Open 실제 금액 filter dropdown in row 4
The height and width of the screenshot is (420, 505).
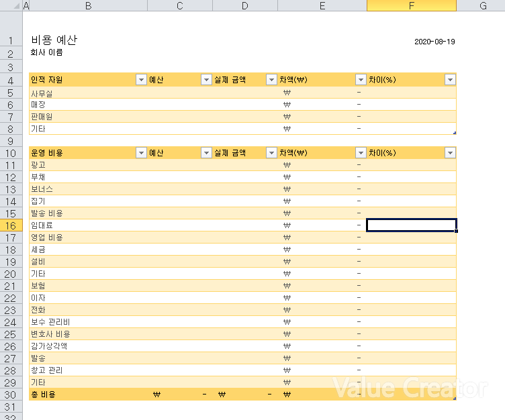(x=271, y=79)
